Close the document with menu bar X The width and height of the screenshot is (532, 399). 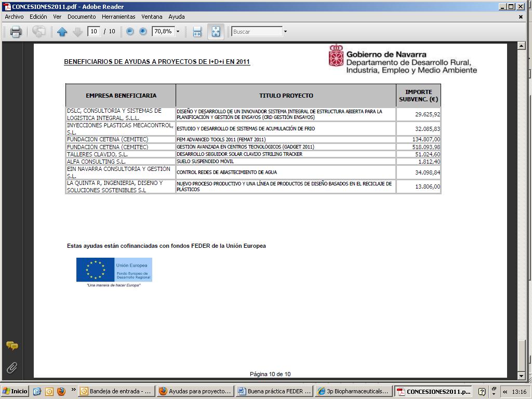click(x=521, y=17)
